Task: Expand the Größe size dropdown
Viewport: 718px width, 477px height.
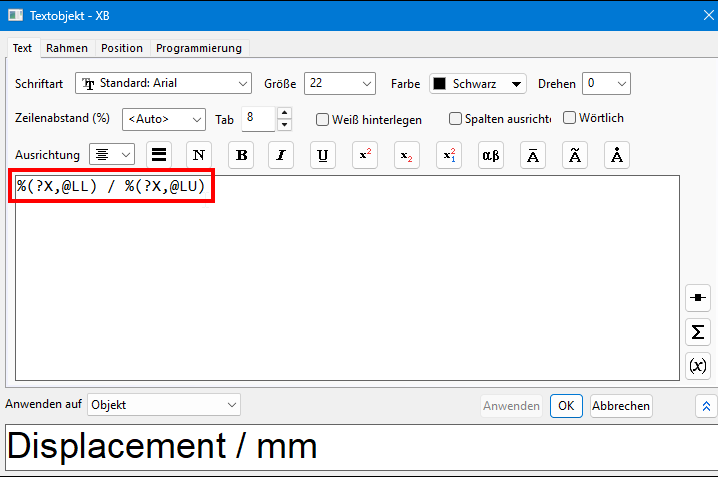Action: click(340, 84)
